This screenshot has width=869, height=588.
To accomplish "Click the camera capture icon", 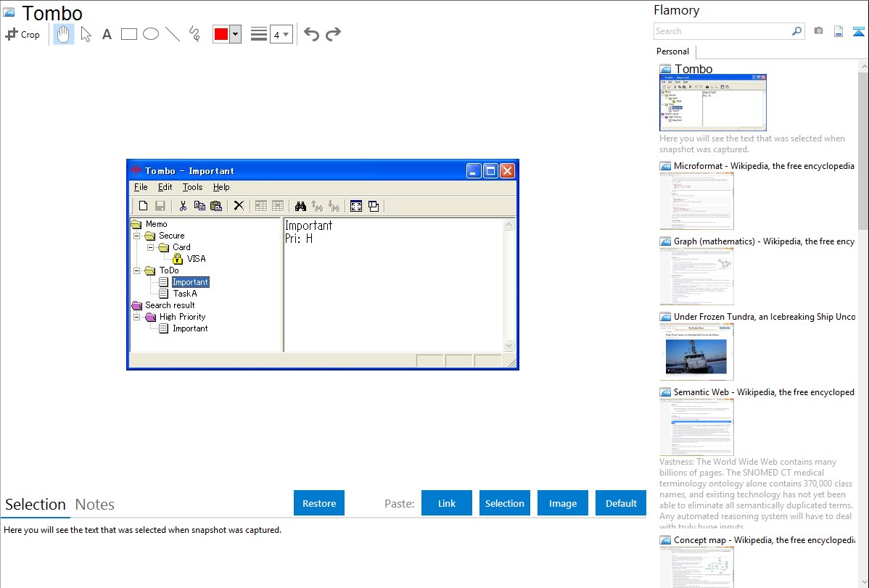I will pyautogui.click(x=818, y=31).
